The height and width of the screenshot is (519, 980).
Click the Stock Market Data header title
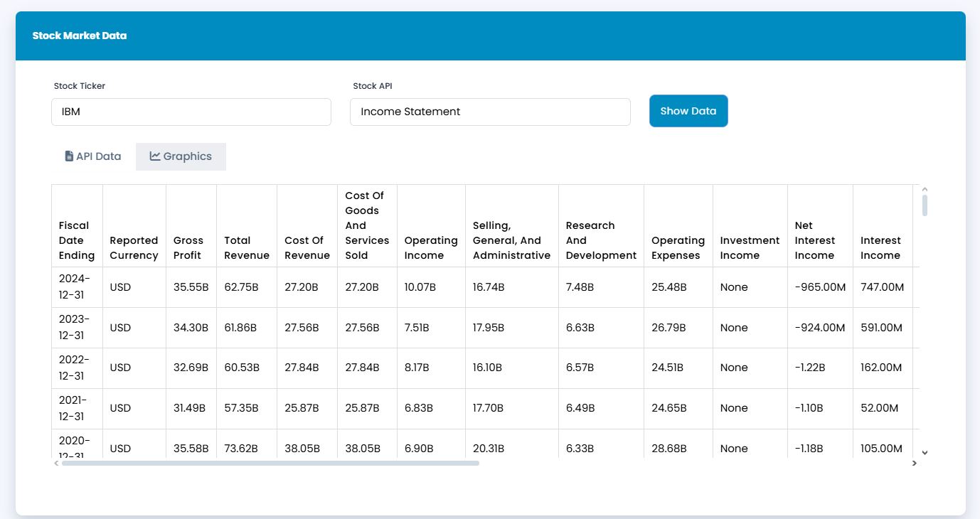click(x=80, y=36)
